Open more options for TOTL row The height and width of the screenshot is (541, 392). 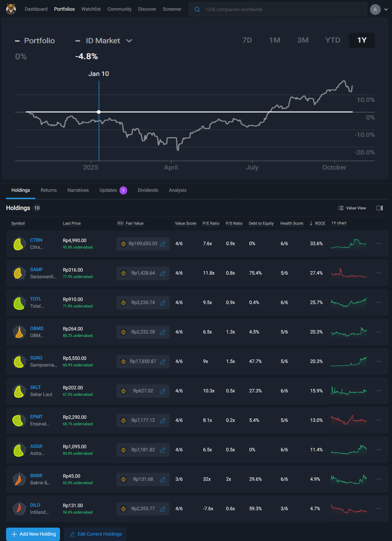click(x=378, y=303)
